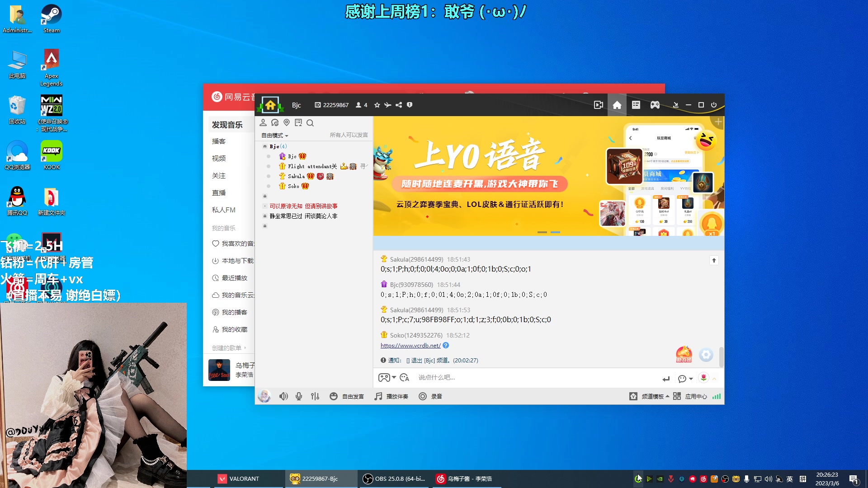
Task: Select 关注 in NetEase Music sidebar
Action: pyautogui.click(x=219, y=176)
